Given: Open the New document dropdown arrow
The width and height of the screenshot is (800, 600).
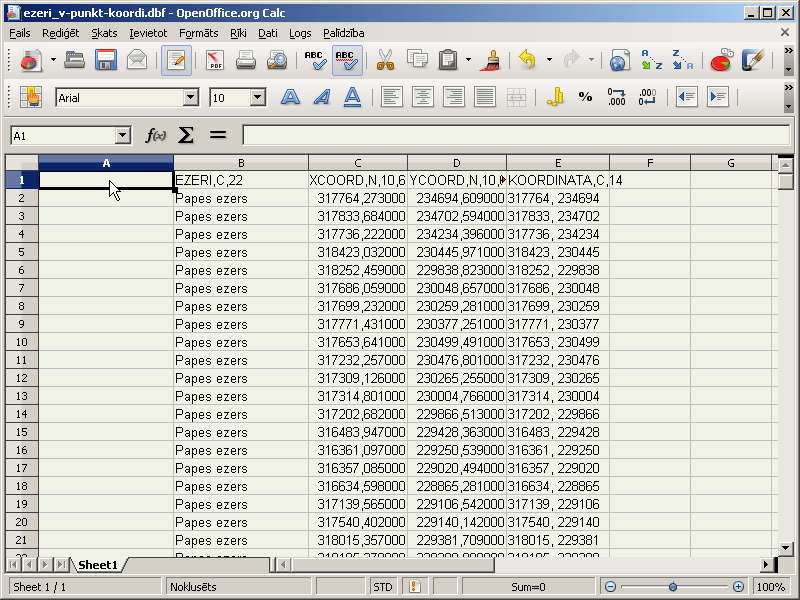Looking at the screenshot, I should coord(53,60).
